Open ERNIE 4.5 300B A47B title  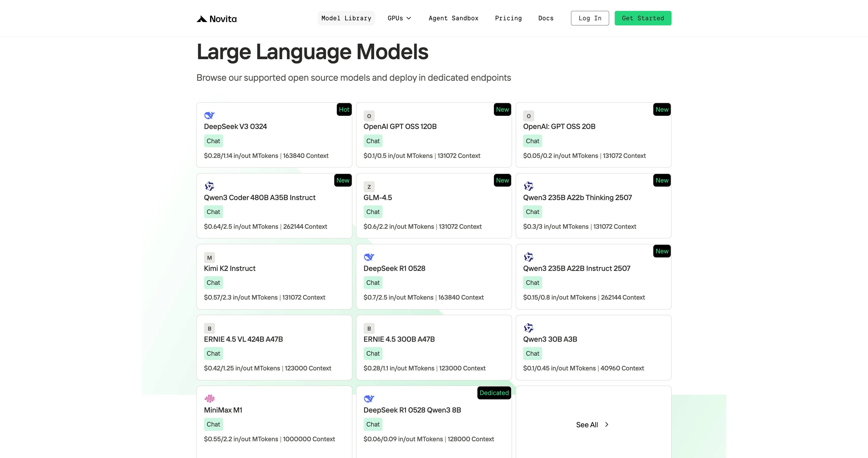pyautogui.click(x=399, y=339)
